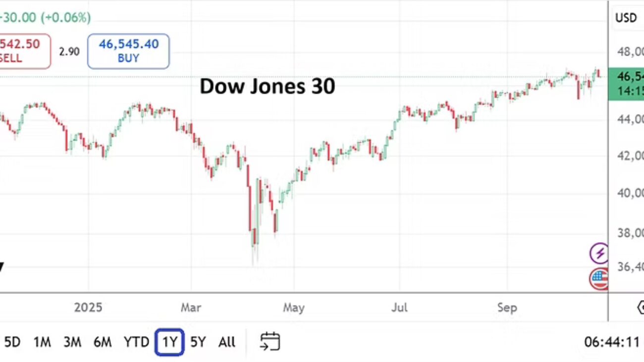
Task: Open the USD currency dropdown
Action: 626,18
